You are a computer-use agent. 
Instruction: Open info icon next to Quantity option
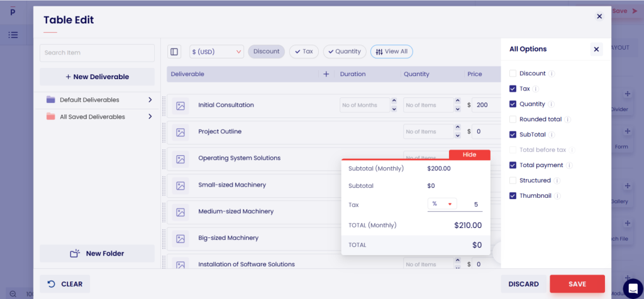pos(551,104)
